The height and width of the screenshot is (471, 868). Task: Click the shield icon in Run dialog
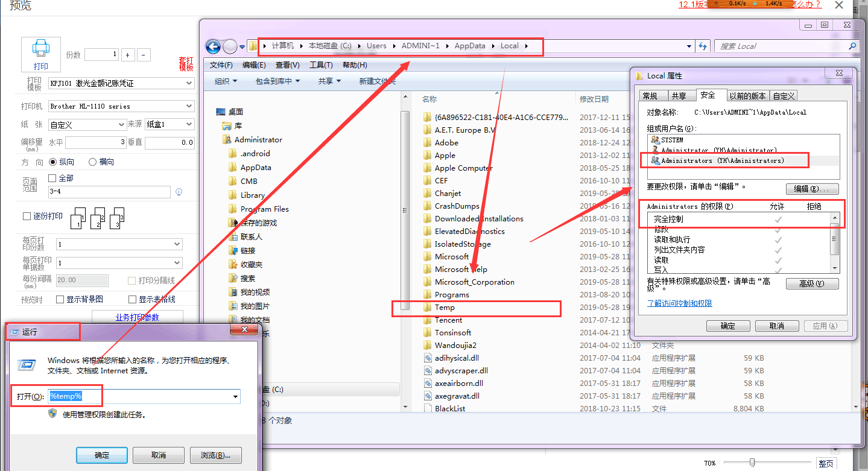[x=52, y=414]
